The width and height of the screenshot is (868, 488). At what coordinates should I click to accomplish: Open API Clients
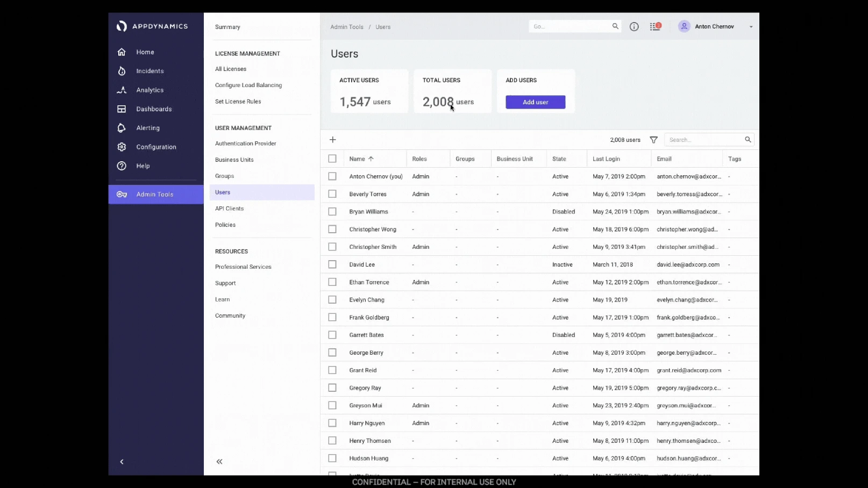pos(229,209)
